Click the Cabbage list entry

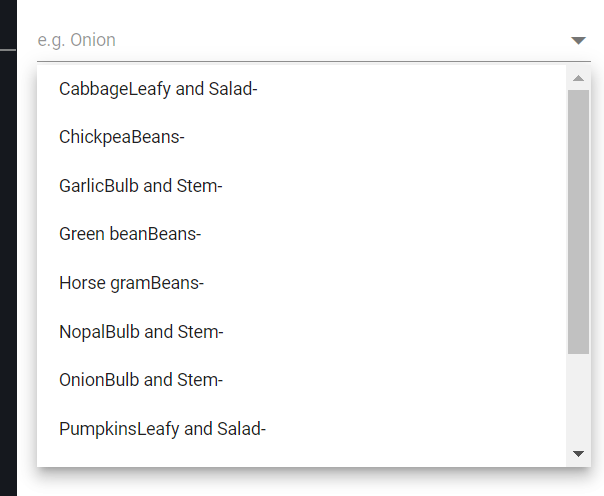[x=158, y=89]
